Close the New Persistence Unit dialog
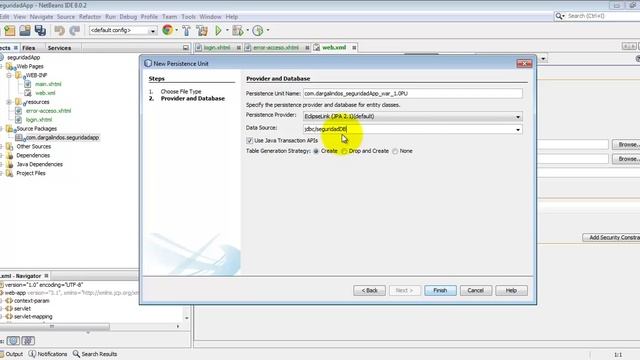The image size is (640, 360). click(x=524, y=63)
